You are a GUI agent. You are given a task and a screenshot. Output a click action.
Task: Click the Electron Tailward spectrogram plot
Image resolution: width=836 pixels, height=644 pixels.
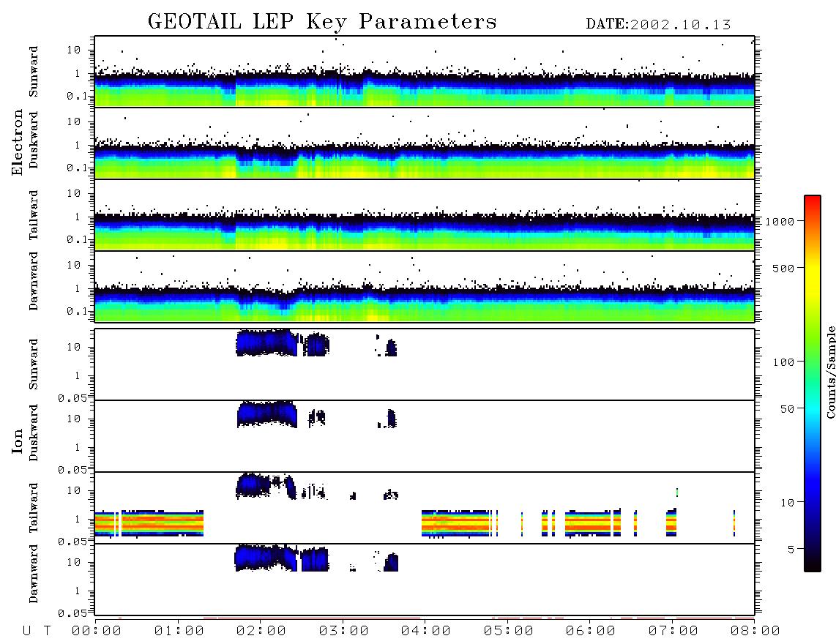tap(425, 214)
